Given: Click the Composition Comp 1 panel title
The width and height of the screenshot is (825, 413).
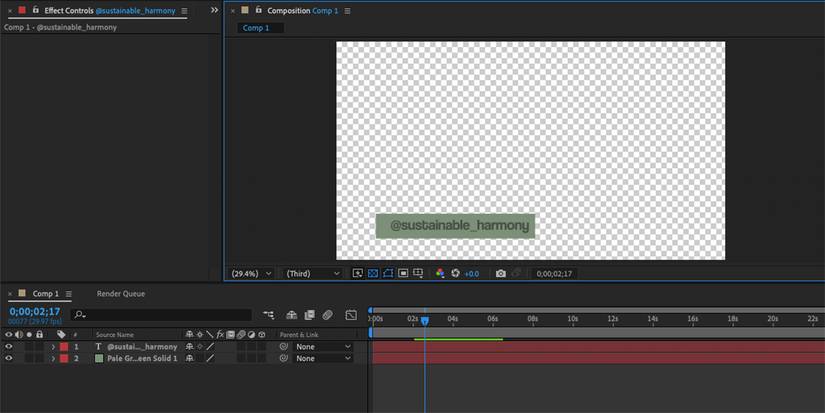Looking at the screenshot, I should [x=303, y=11].
